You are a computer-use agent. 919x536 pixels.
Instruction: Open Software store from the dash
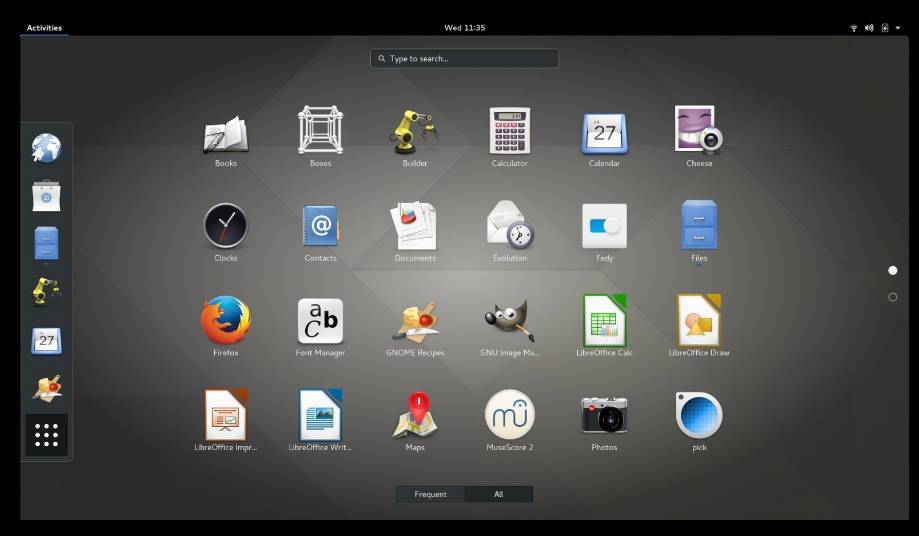[x=46, y=196]
